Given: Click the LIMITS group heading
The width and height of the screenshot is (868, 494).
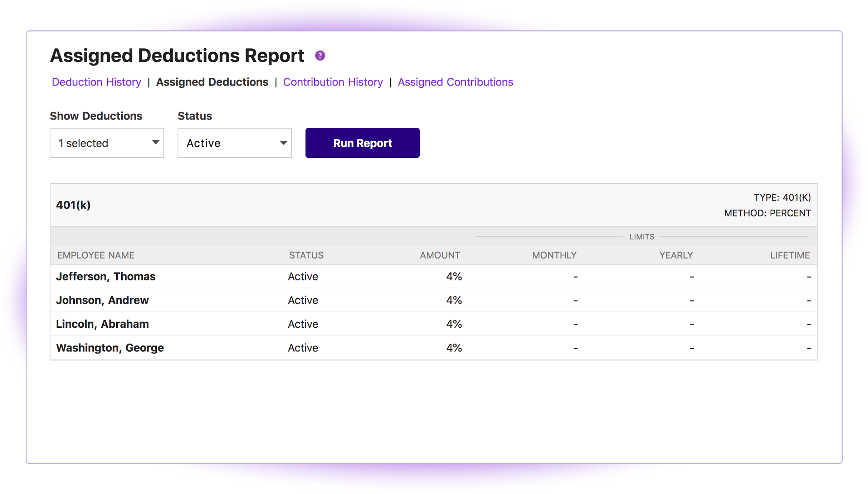Looking at the screenshot, I should (x=642, y=237).
